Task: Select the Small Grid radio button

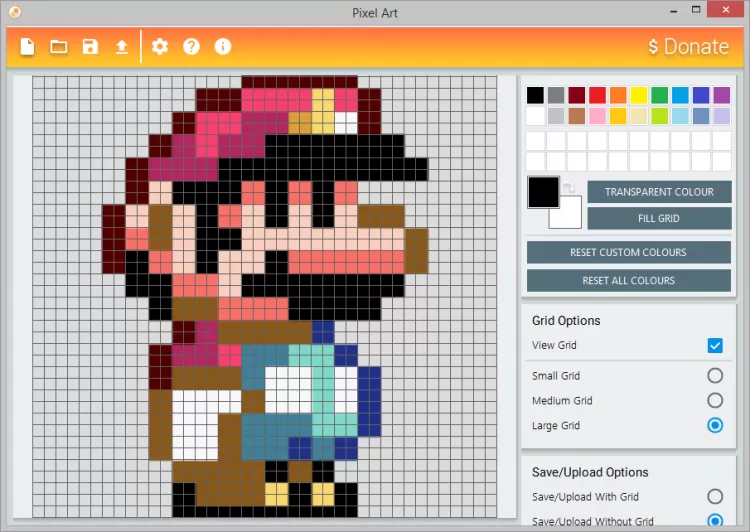Action: point(715,376)
